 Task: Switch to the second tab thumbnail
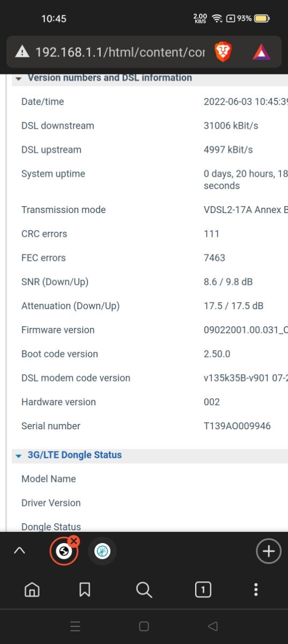tap(102, 551)
